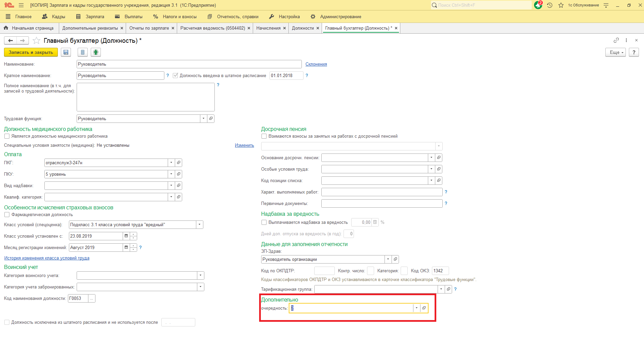Expand Класс условий (спецоценка) dropdown
This screenshot has height=346, width=644.
(x=200, y=224)
